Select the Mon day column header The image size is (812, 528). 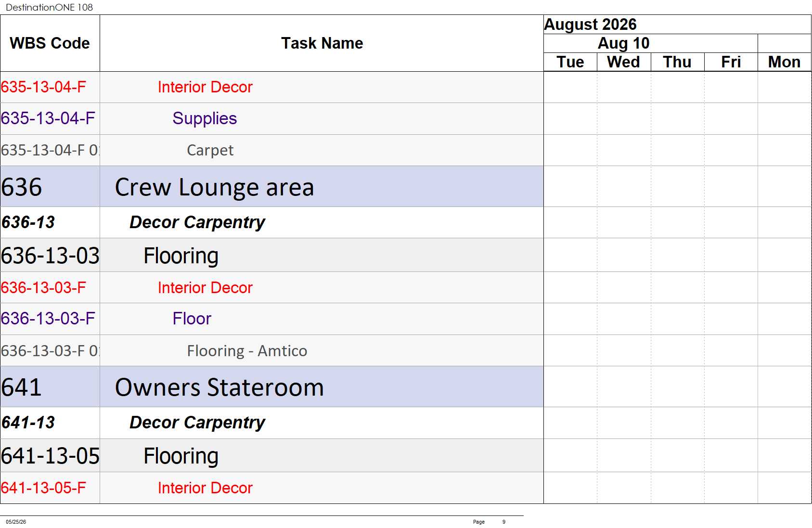(x=785, y=62)
